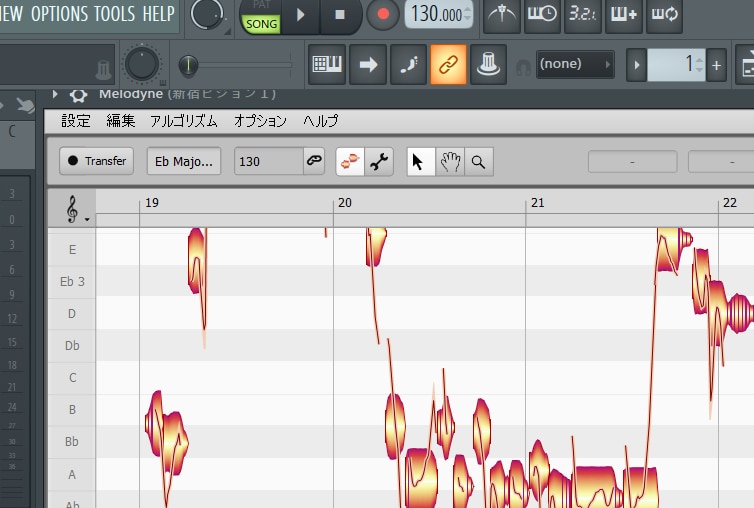
Task: Click bar 20 in the time ruler
Action: click(x=345, y=203)
